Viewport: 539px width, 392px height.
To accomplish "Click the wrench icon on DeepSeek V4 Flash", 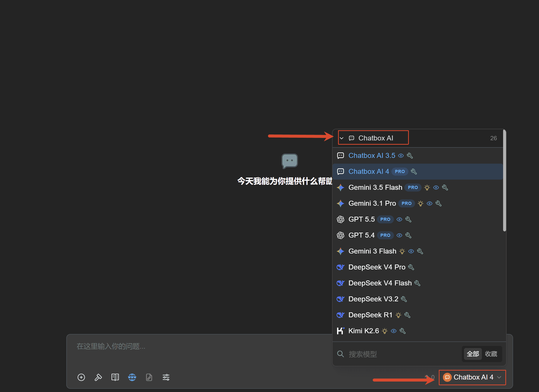I will tap(417, 283).
